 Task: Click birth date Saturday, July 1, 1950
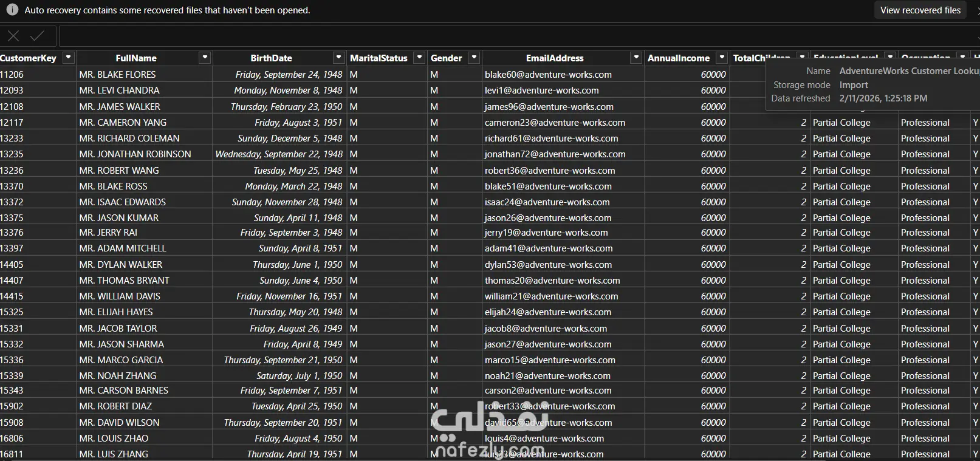click(299, 375)
